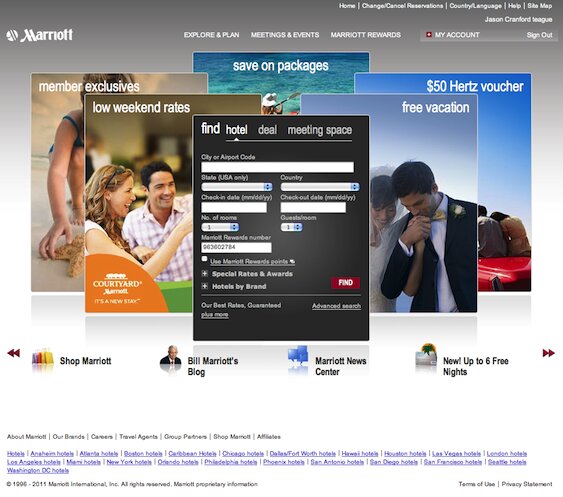Screen dimensions: 563x497
Task: Go to previous carousel items arrow
Action: 14,353
